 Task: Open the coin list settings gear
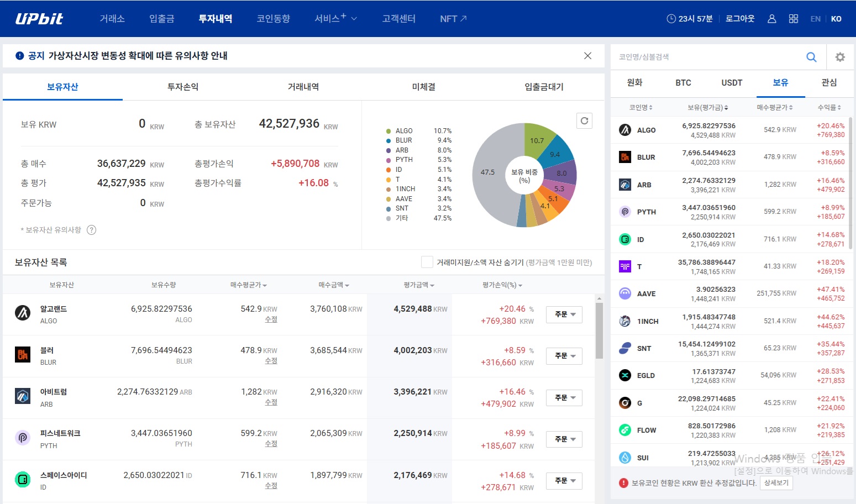coord(840,57)
